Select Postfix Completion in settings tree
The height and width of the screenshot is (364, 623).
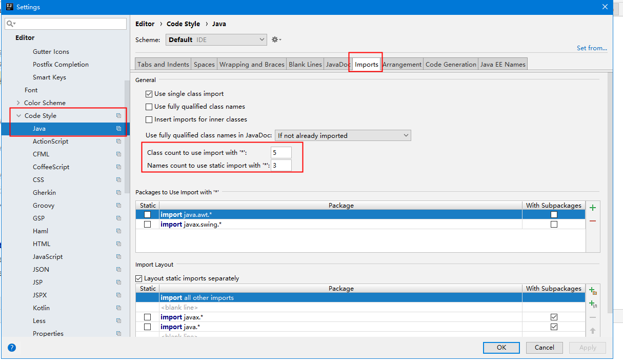pos(61,65)
